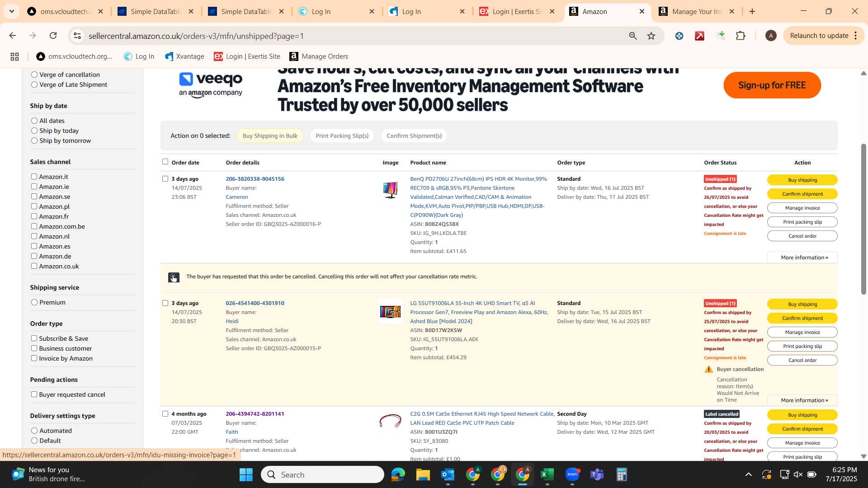Switch to the first Simple DataTable tab
868x488 pixels.
tap(156, 11)
